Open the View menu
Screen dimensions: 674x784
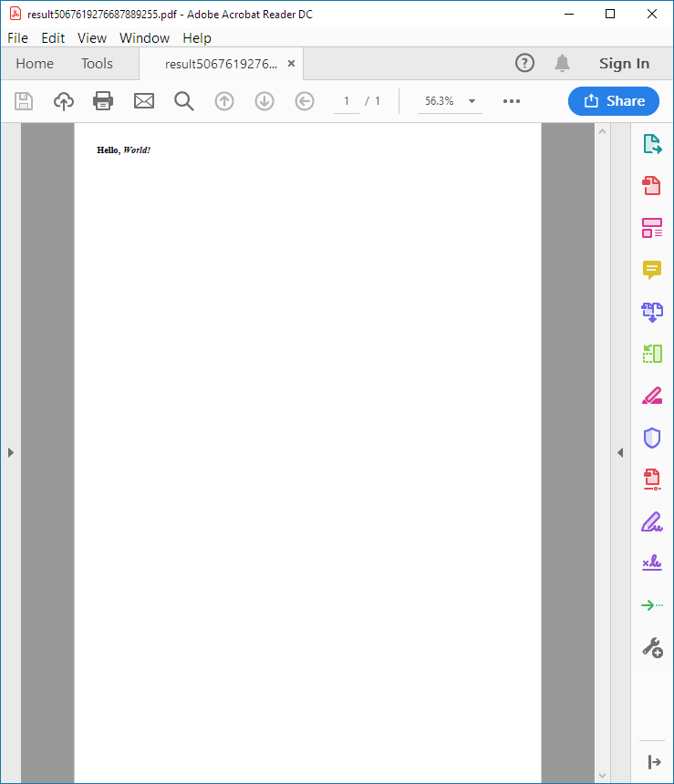tap(92, 38)
